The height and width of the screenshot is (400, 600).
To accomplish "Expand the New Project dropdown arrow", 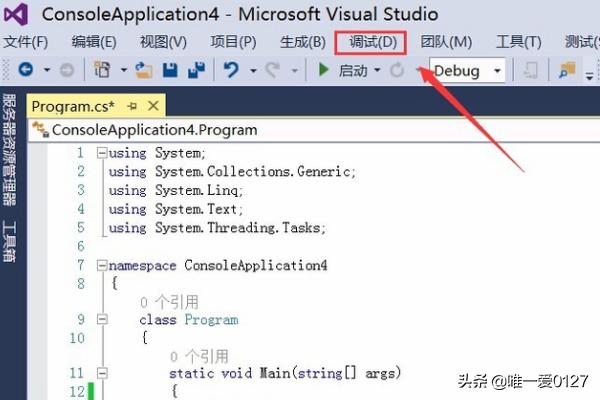I will click(124, 70).
